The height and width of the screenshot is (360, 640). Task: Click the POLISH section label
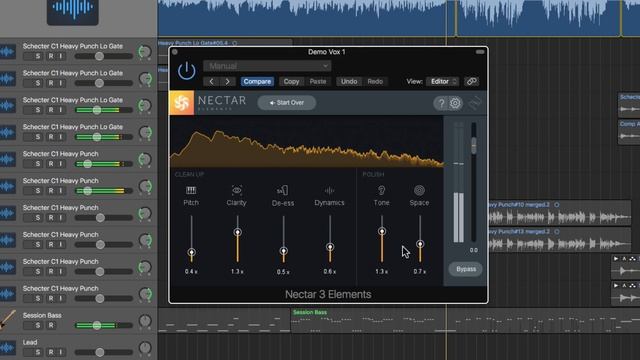click(373, 174)
